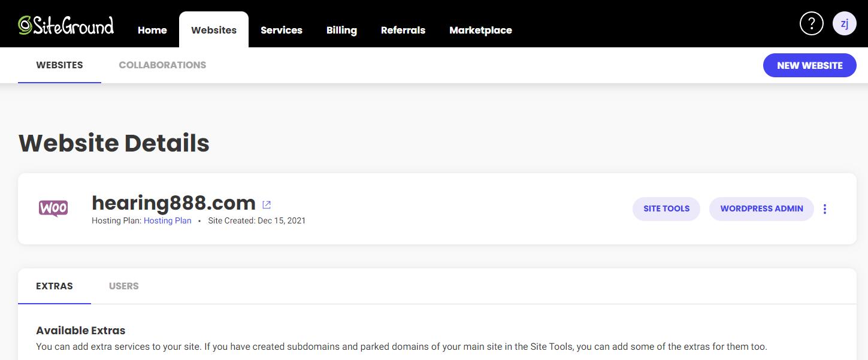Click the New Website button

pyautogui.click(x=810, y=65)
